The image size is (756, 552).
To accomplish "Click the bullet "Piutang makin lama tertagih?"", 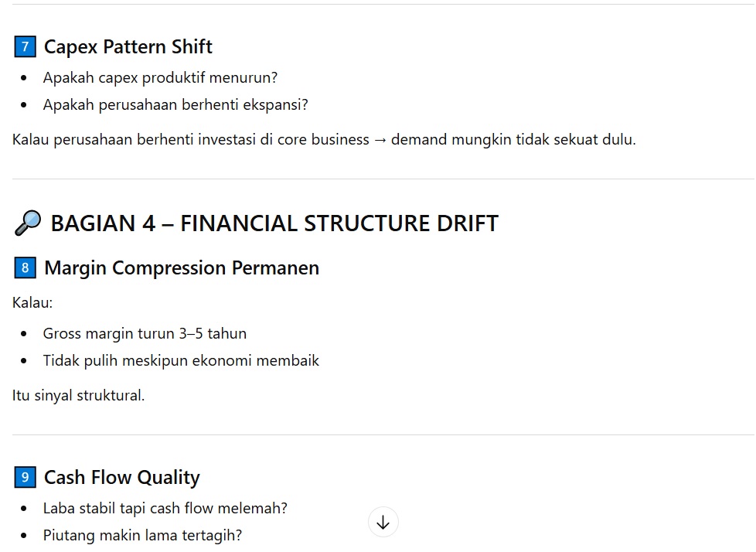I will (x=142, y=535).
